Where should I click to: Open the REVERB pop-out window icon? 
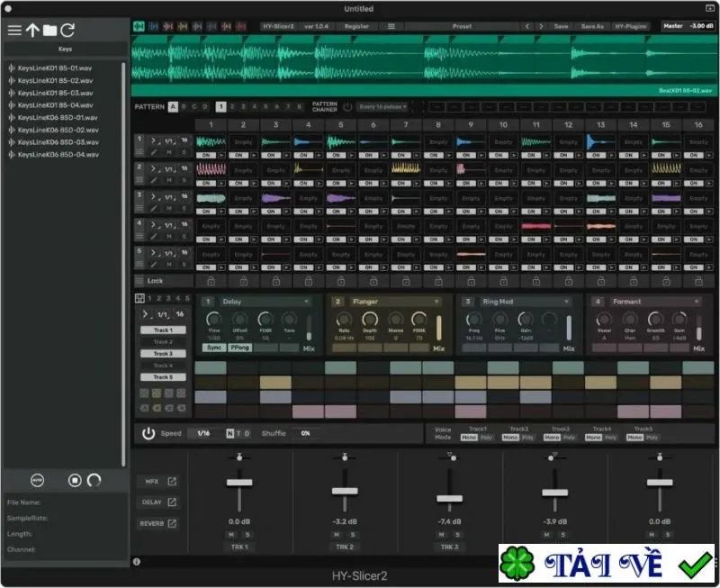[172, 523]
